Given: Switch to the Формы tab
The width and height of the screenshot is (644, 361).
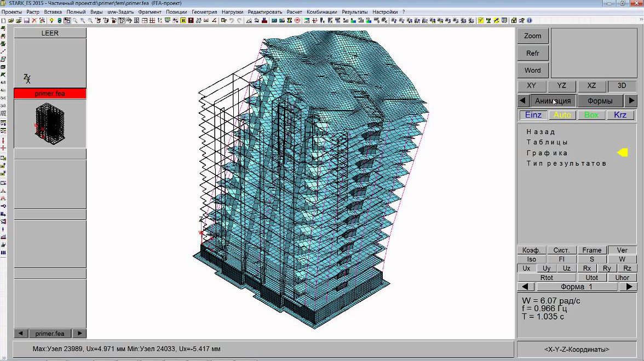Looking at the screenshot, I should pyautogui.click(x=600, y=101).
